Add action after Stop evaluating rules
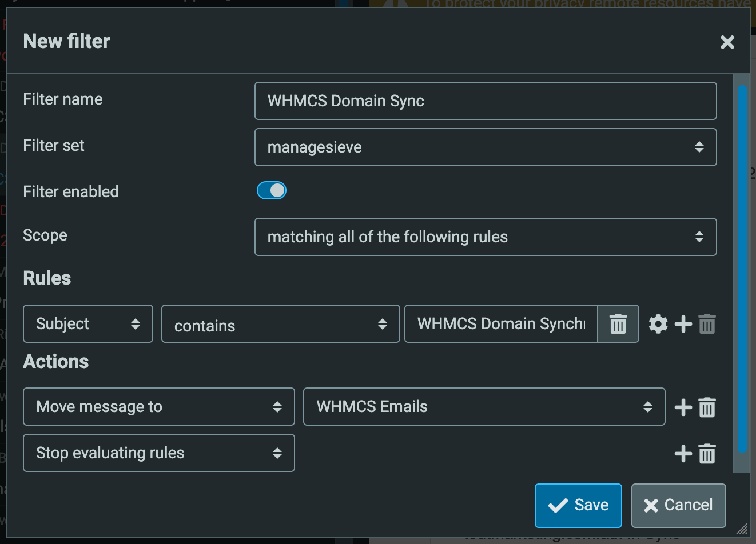756x544 pixels. tap(683, 454)
